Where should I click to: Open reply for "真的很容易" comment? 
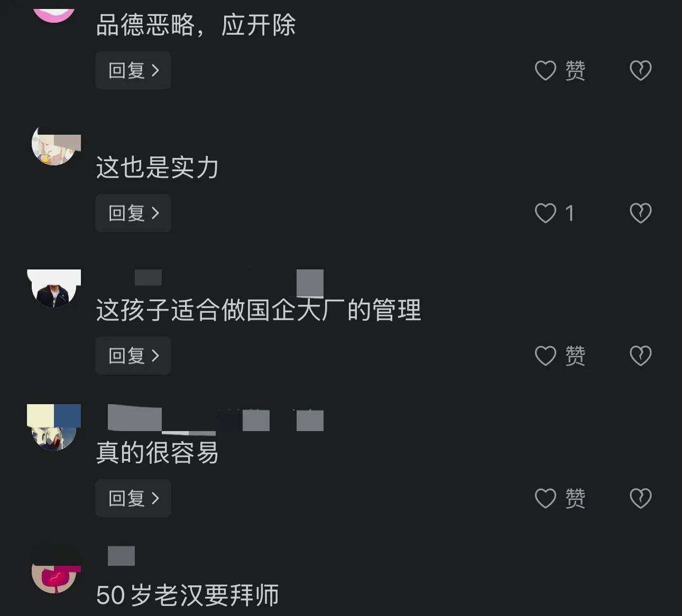pyautogui.click(x=133, y=498)
